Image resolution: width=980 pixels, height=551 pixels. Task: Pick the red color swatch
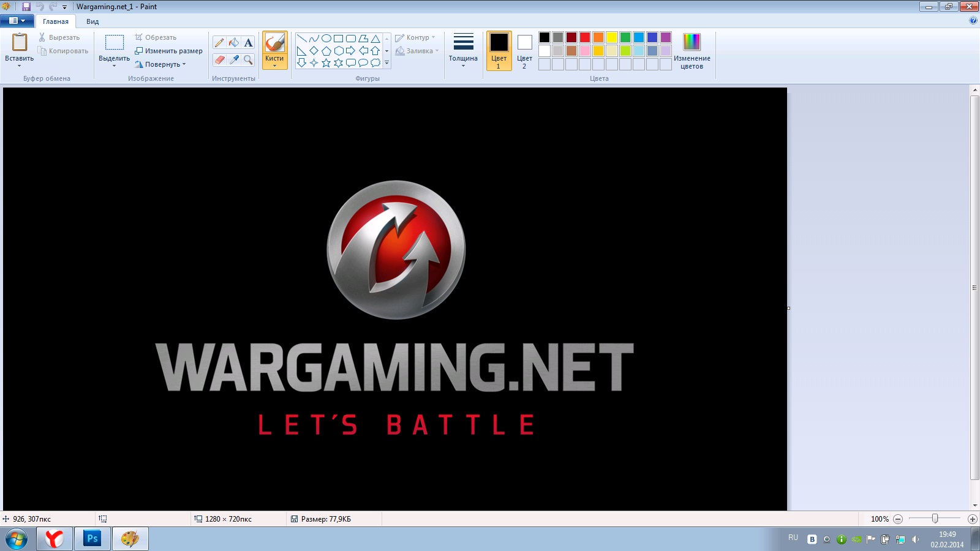pyautogui.click(x=585, y=37)
